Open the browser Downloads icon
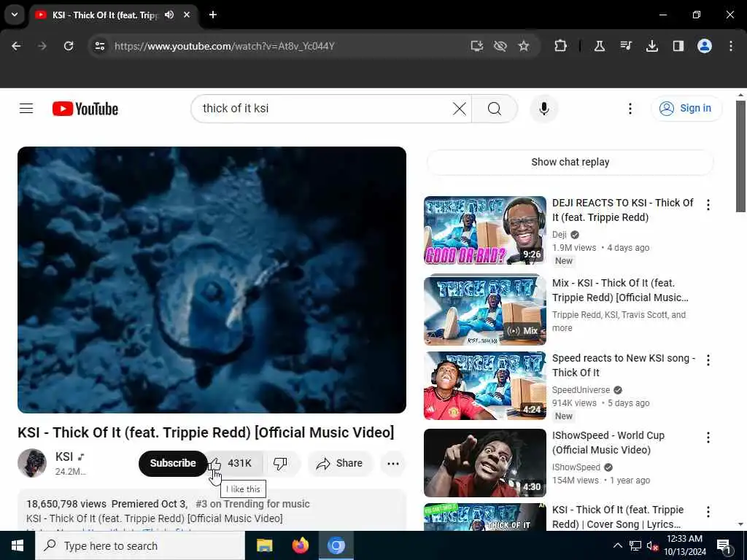This screenshot has width=747, height=560. pyautogui.click(x=652, y=46)
